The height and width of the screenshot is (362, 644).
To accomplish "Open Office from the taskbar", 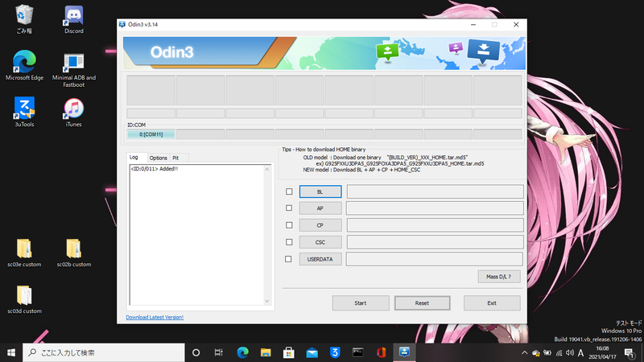I will pyautogui.click(x=381, y=352).
